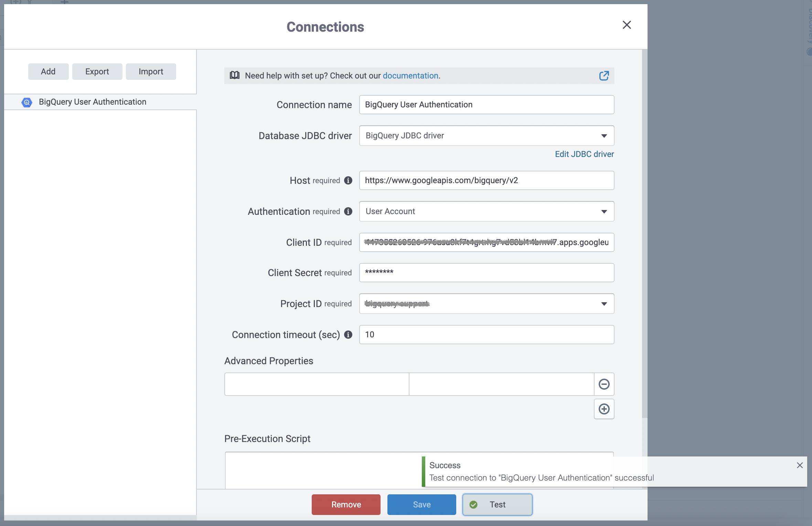812x526 pixels.
Task: Click the Add connection button
Action: pos(48,72)
